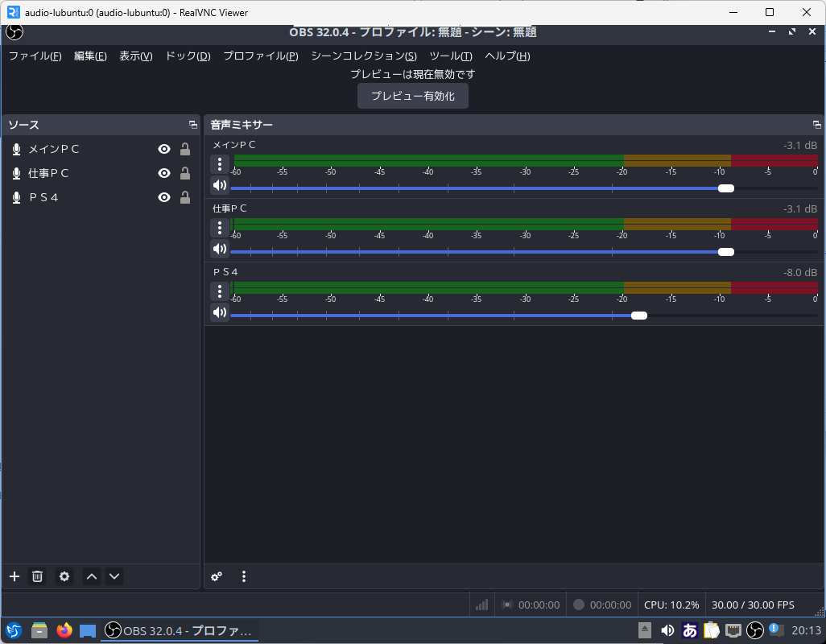
Task: Click 仕事PC volume slider handle
Action: pyautogui.click(x=726, y=252)
